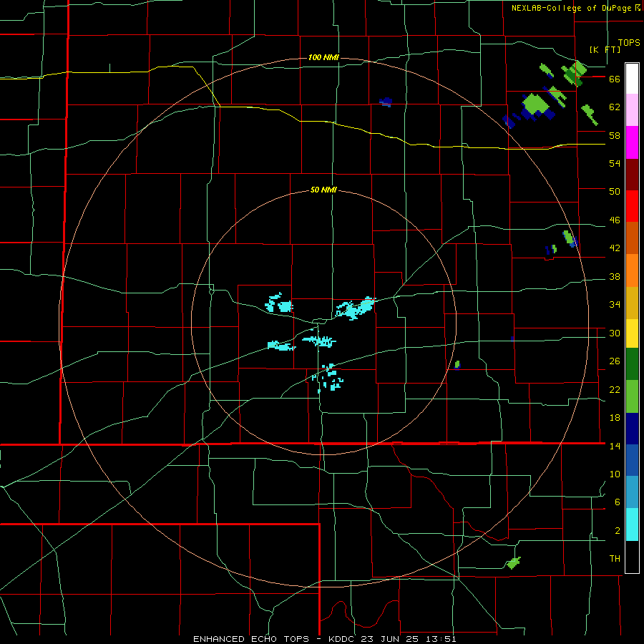Choose the burnt orange legend band near 42
Screen dimensions: 644x644
point(632,238)
